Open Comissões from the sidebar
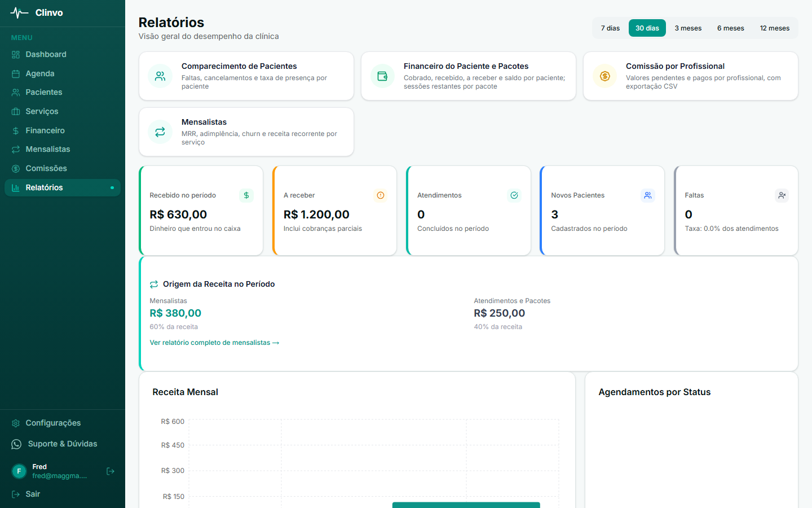This screenshot has width=812, height=508. [x=63, y=169]
